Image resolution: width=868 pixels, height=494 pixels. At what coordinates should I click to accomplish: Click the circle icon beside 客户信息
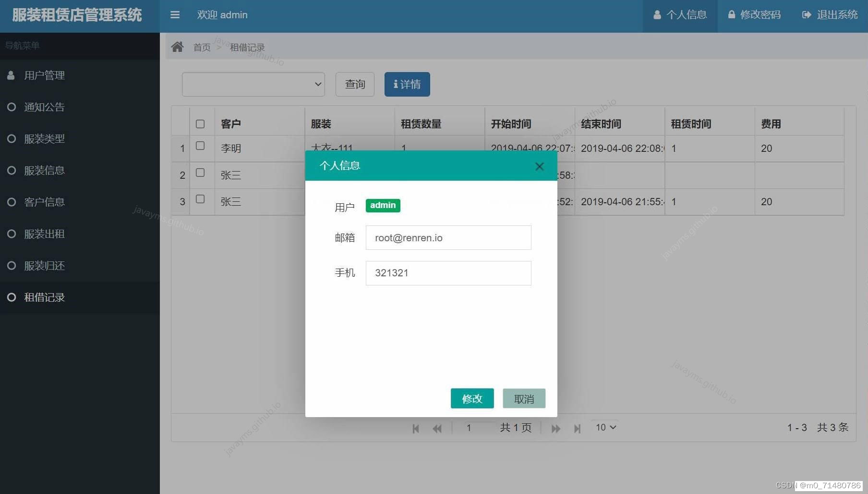pos(12,202)
